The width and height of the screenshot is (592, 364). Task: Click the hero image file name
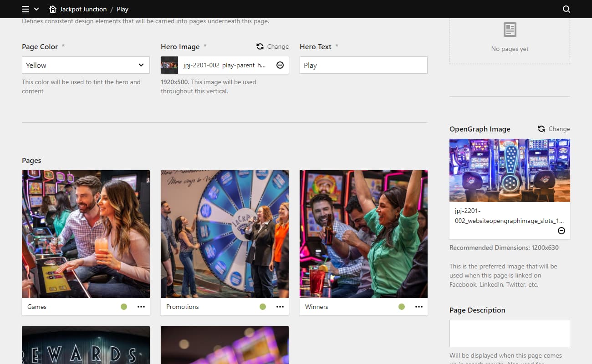225,65
